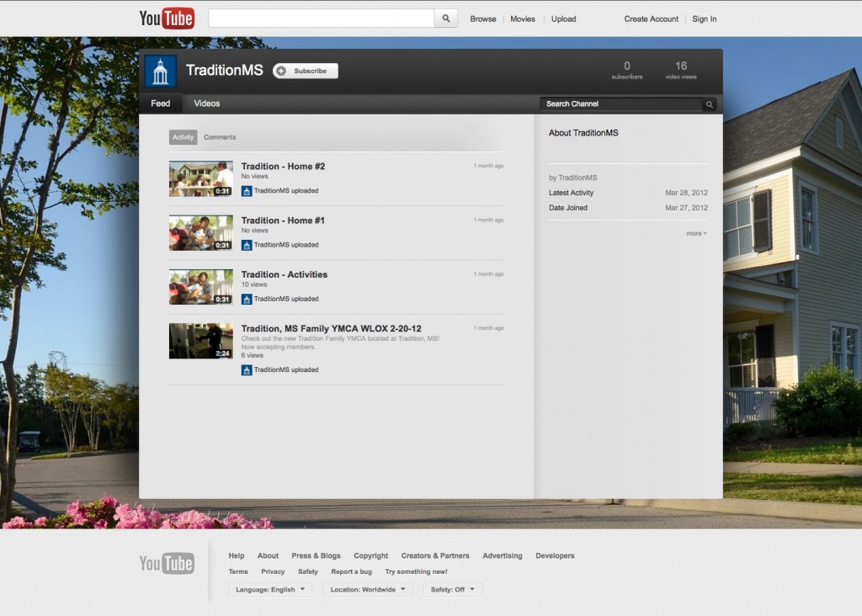
Task: Click uploader icon under Tradition - Home #2
Action: (x=247, y=191)
